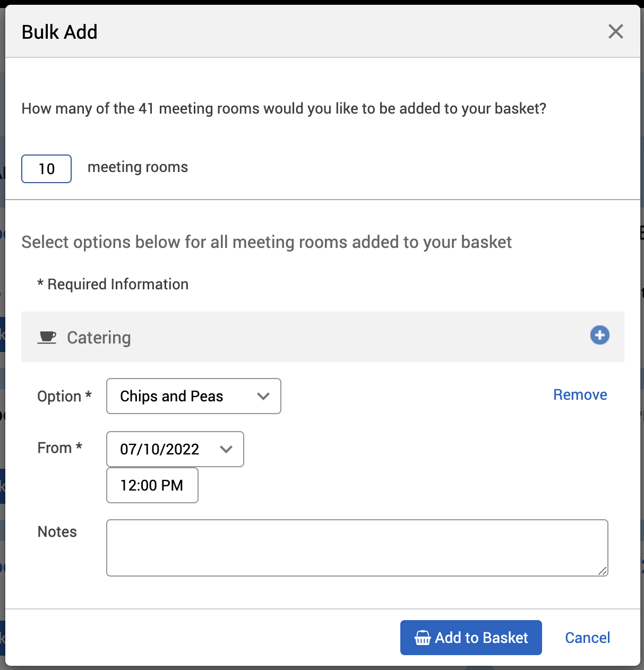The width and height of the screenshot is (644, 670).
Task: Focus the meeting rooms quantity field
Action: pyautogui.click(x=47, y=169)
